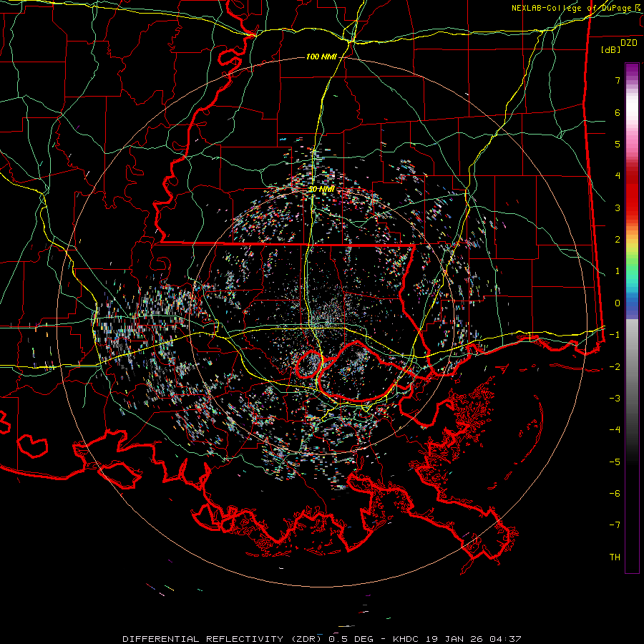Click the "0" scale tick label
The height and width of the screenshot is (644, 644).
(618, 303)
